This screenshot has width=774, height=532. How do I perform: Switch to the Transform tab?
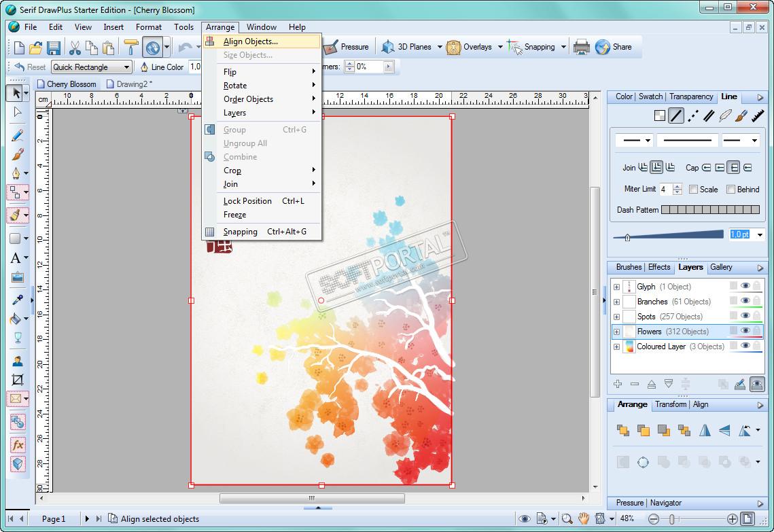[670, 404]
